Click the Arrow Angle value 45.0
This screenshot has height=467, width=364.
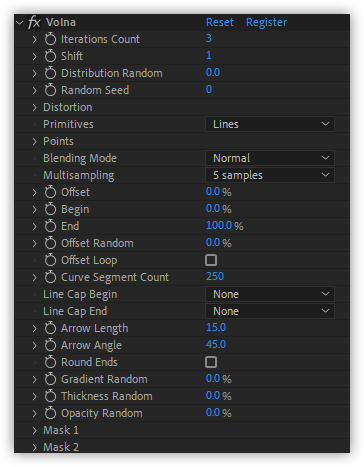pyautogui.click(x=216, y=344)
